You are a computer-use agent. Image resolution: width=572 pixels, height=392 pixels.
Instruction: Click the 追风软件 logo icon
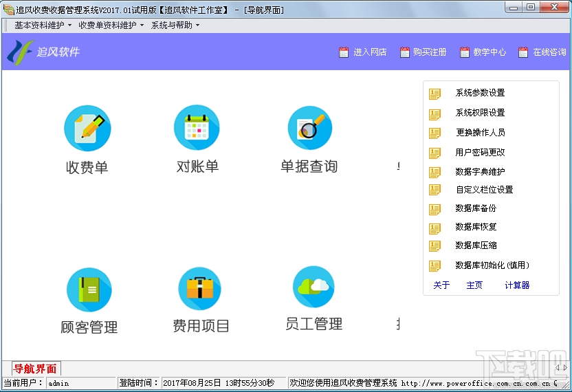20,52
